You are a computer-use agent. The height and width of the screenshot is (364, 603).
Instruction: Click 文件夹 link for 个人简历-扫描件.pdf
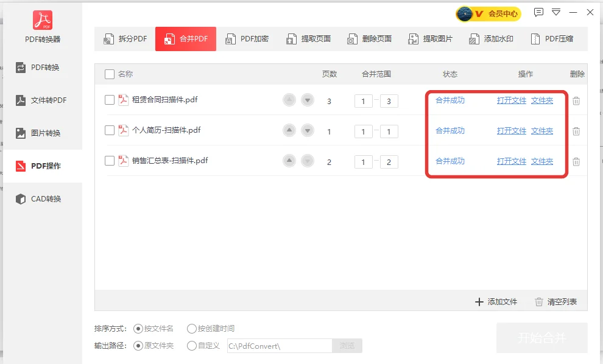542,131
